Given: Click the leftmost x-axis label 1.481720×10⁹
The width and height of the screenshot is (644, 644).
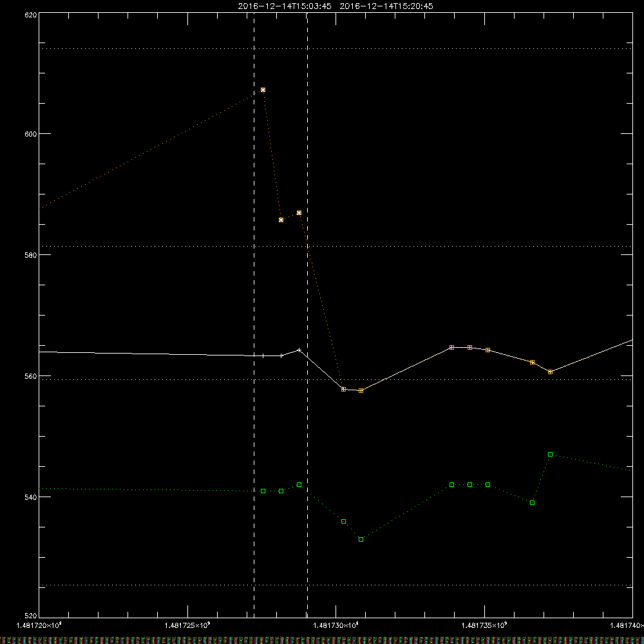Looking at the screenshot, I should click(x=39, y=625).
